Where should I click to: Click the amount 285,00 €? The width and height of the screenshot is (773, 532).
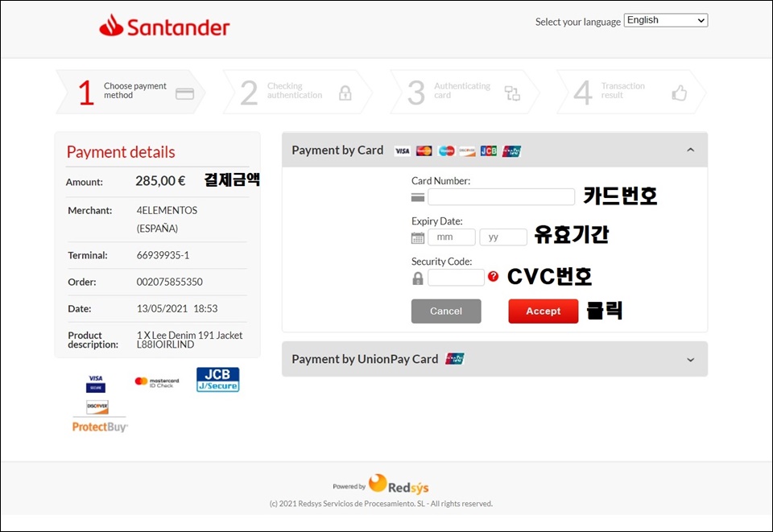point(160,181)
